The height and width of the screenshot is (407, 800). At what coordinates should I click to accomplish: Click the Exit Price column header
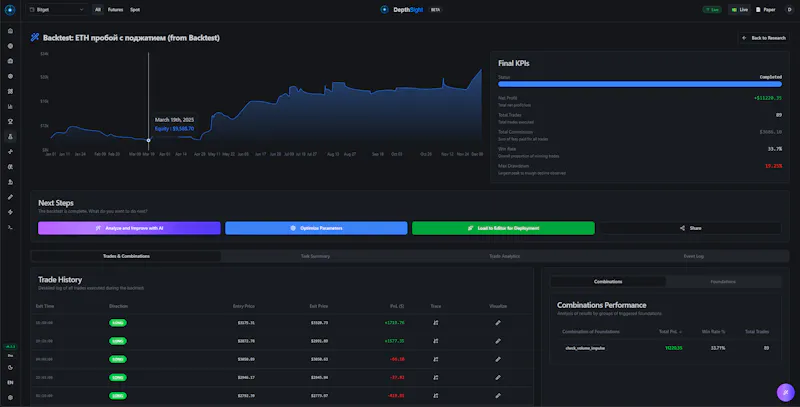(318, 306)
